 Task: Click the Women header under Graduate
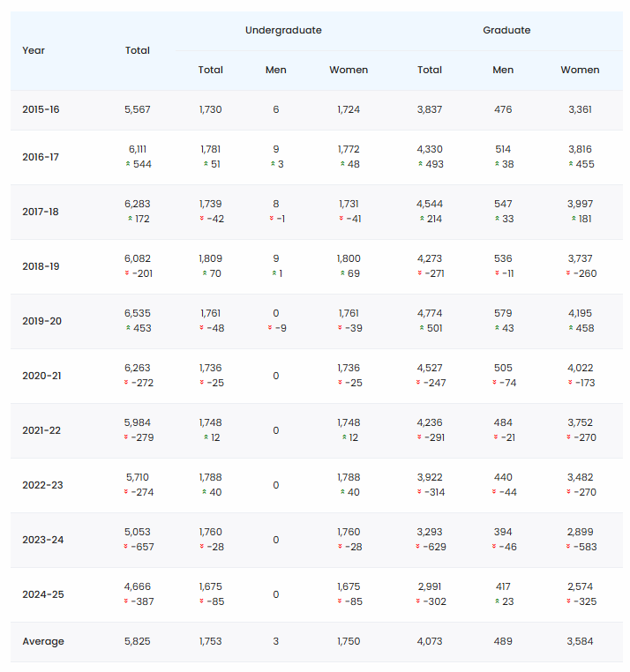coord(580,70)
